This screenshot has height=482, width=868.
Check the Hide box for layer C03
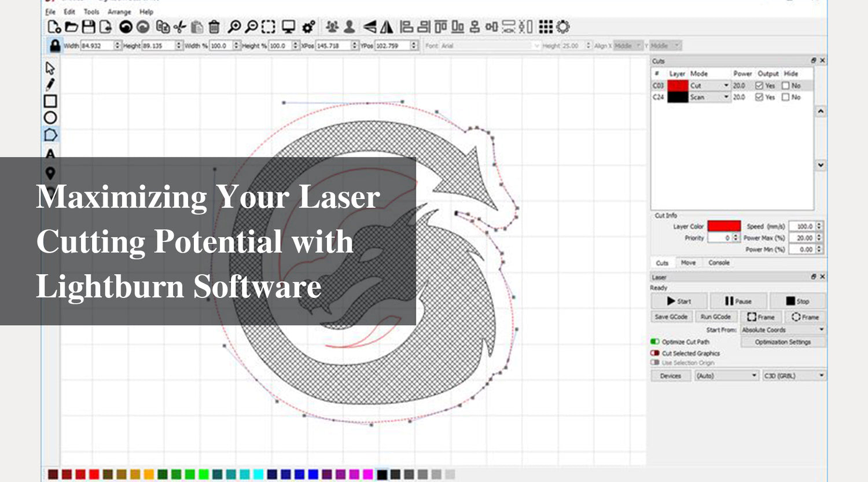(785, 85)
